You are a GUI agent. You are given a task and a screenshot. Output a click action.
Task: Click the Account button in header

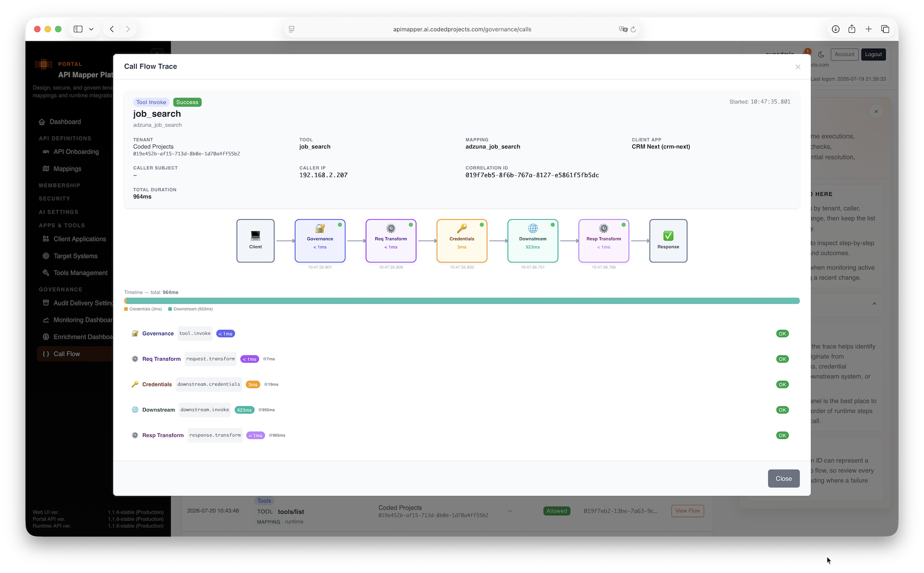point(844,54)
